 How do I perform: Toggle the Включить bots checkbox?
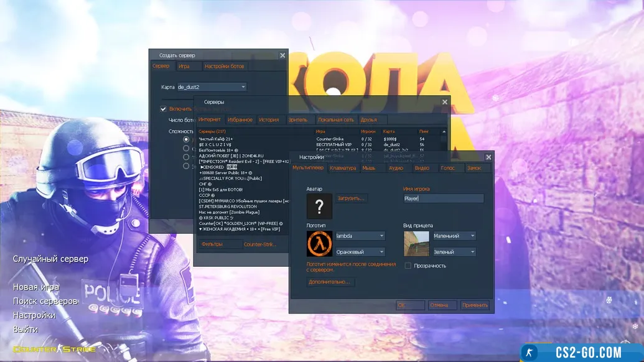coord(164,109)
